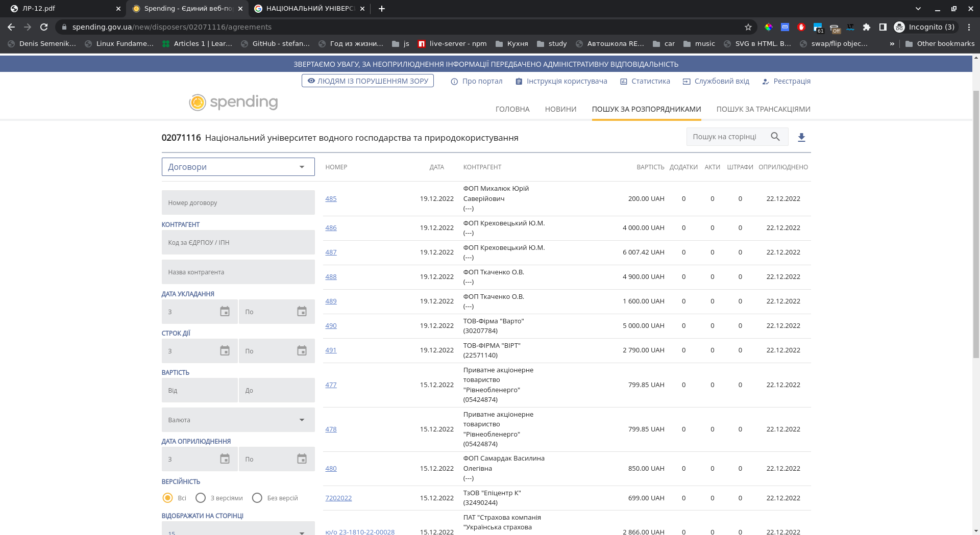This screenshot has width=980, height=535.
Task: Click the download icon next to page search
Action: coord(801,137)
